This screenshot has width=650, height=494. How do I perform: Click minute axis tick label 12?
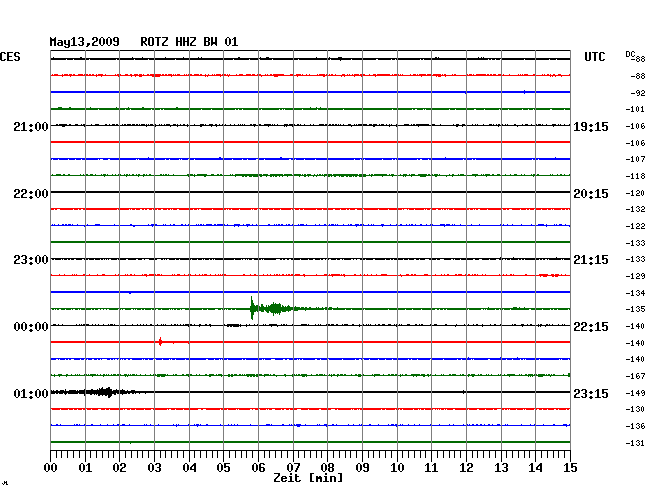[466, 468]
